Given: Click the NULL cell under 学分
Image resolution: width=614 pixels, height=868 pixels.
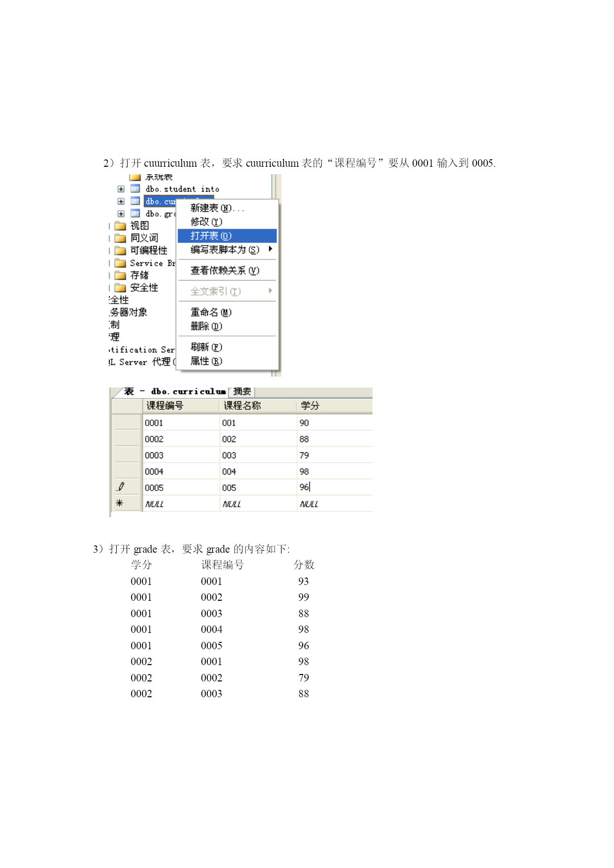Looking at the screenshot, I should [x=335, y=504].
